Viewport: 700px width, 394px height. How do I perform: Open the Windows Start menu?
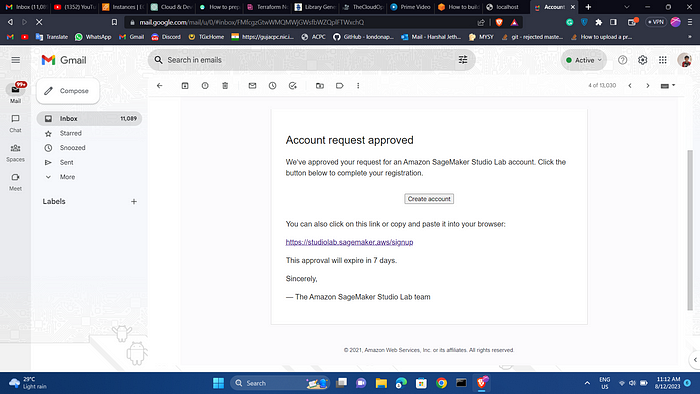(x=218, y=383)
